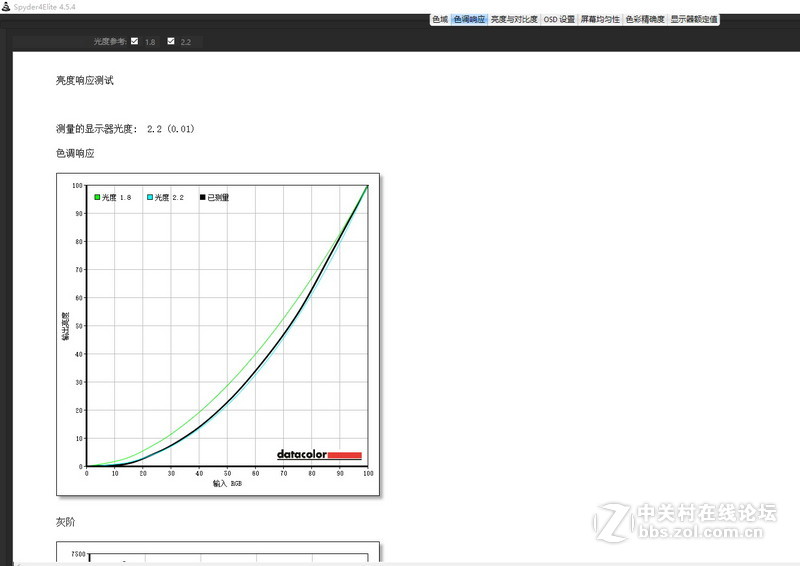Click the 灰阶 section heading
Image resolution: width=800 pixels, height=566 pixels.
pyautogui.click(x=65, y=522)
